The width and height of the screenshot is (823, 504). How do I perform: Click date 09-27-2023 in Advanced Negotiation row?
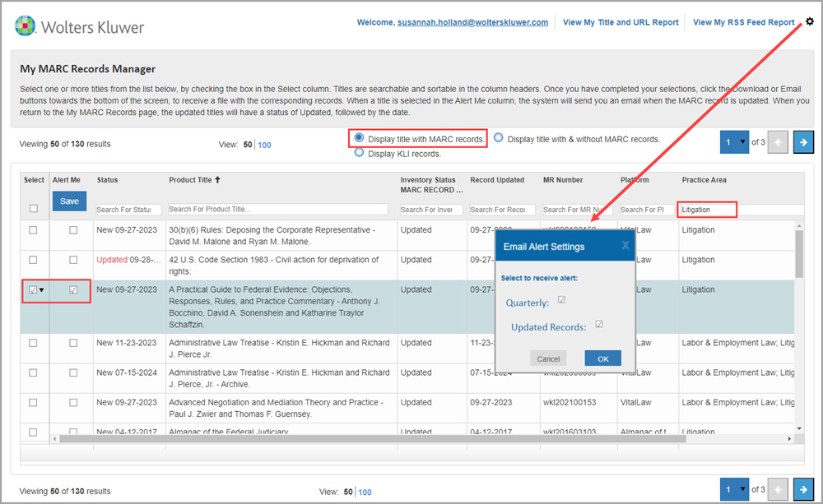(x=491, y=402)
